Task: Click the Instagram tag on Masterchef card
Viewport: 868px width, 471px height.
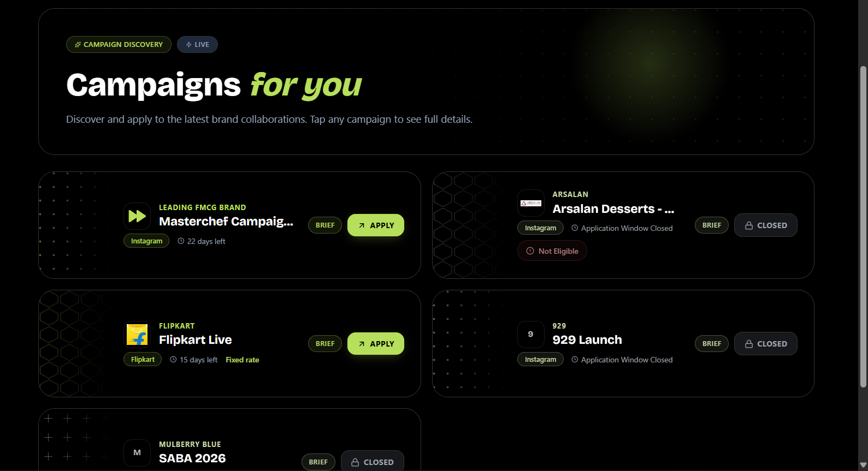Action: [146, 241]
